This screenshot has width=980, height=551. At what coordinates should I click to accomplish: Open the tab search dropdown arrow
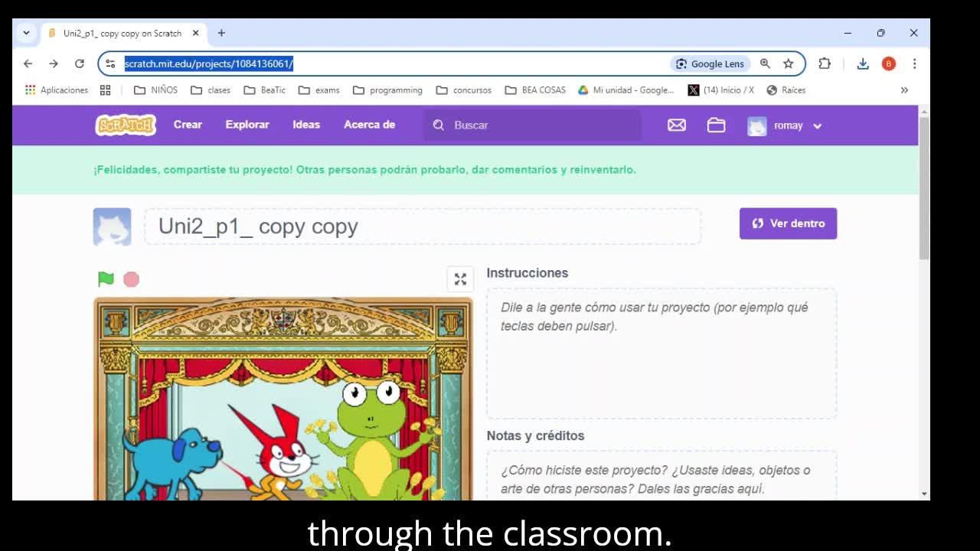26,33
